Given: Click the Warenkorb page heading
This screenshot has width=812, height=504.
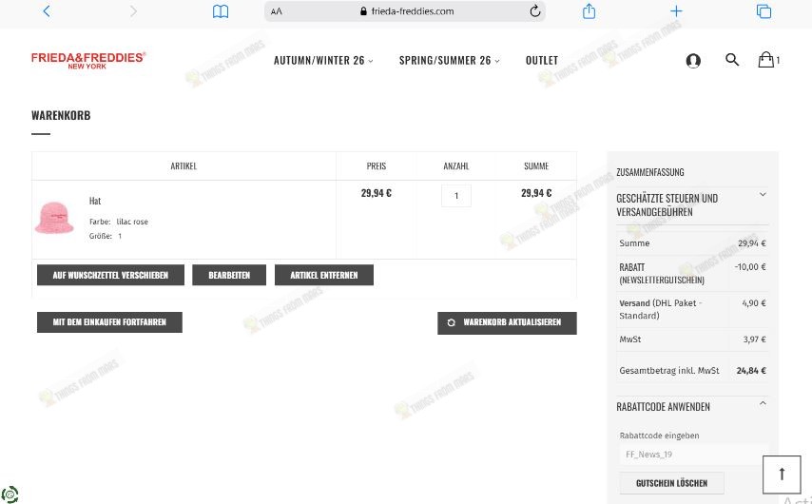Looking at the screenshot, I should click(x=61, y=115).
